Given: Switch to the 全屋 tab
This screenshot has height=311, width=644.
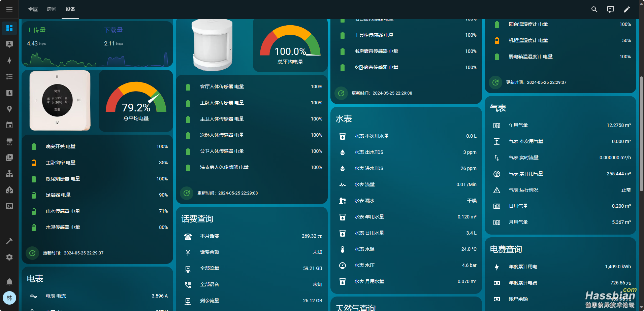Looking at the screenshot, I should coord(33,9).
